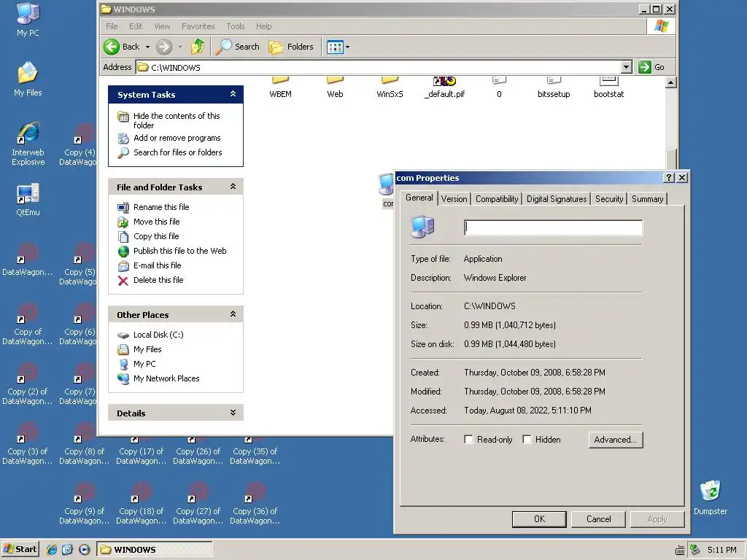
Task: Click the scroll-up arrow of the WINDOWS folder
Action: coord(671,82)
